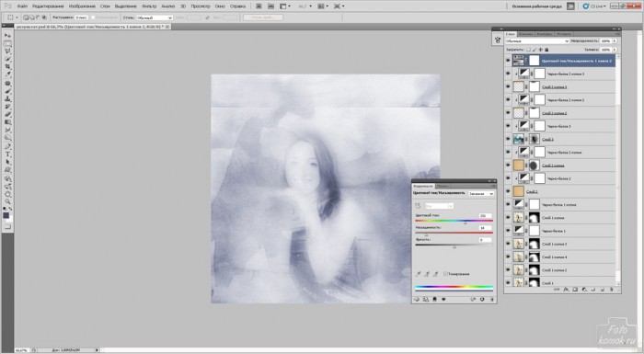Select the Crop tool

7,67
